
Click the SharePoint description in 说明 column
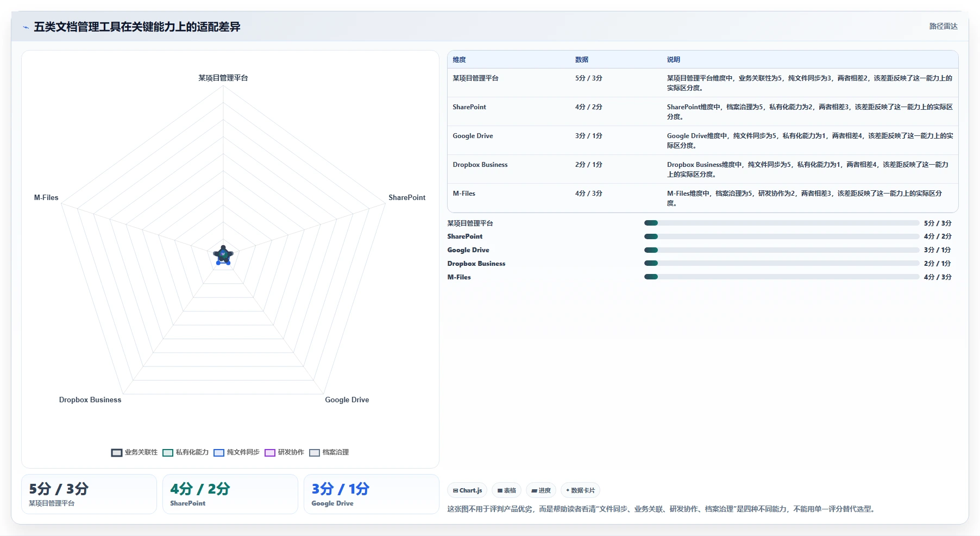point(810,112)
